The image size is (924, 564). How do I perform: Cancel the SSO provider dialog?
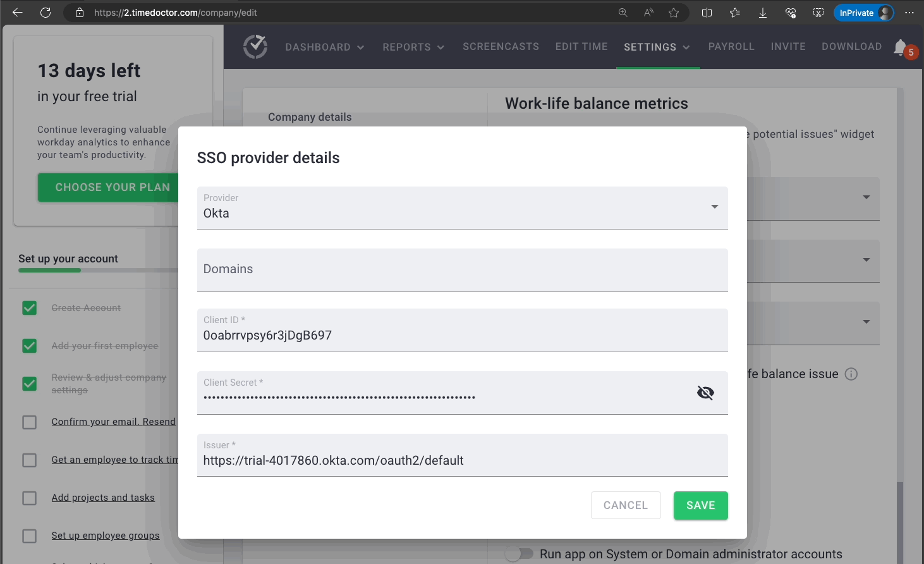[x=625, y=505]
